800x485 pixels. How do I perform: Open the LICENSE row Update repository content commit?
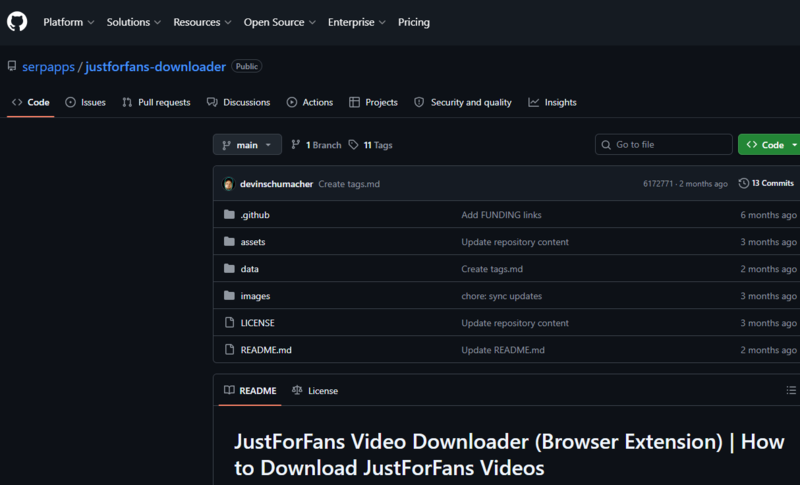[515, 323]
